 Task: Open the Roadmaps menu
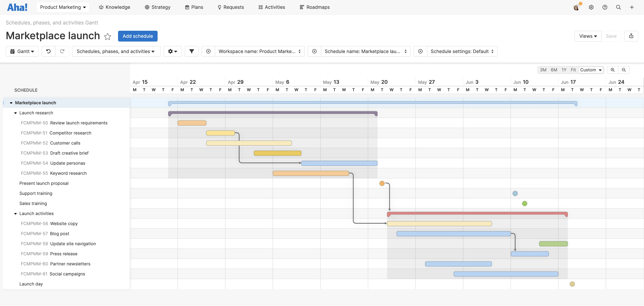314,7
